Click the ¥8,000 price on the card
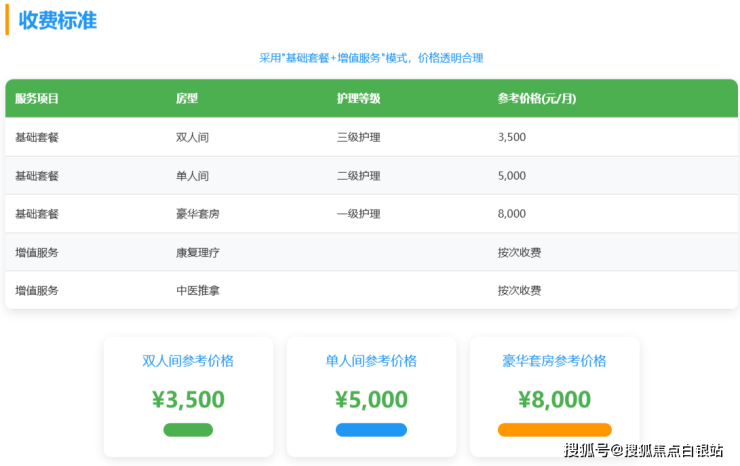Image resolution: width=740 pixels, height=466 pixels. click(554, 399)
